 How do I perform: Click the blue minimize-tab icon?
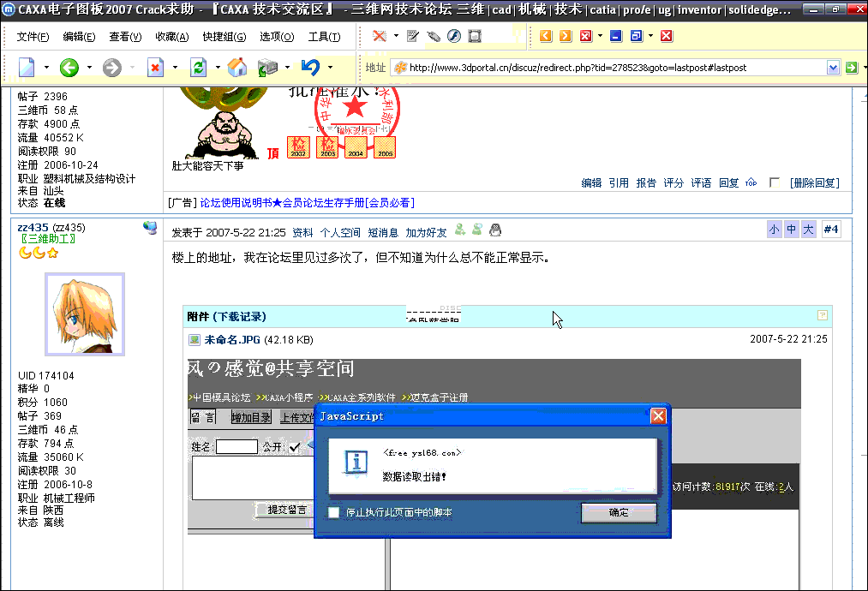(616, 36)
